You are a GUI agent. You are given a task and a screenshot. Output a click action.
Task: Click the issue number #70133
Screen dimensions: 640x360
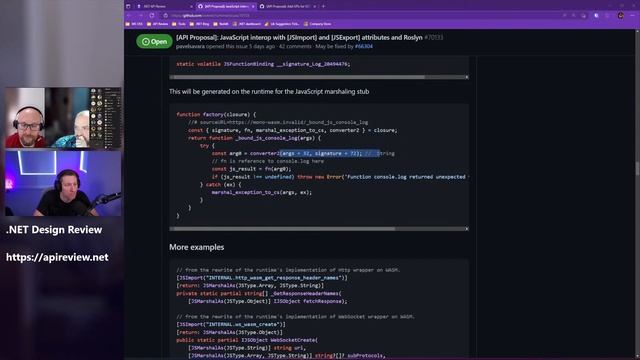tap(433, 37)
